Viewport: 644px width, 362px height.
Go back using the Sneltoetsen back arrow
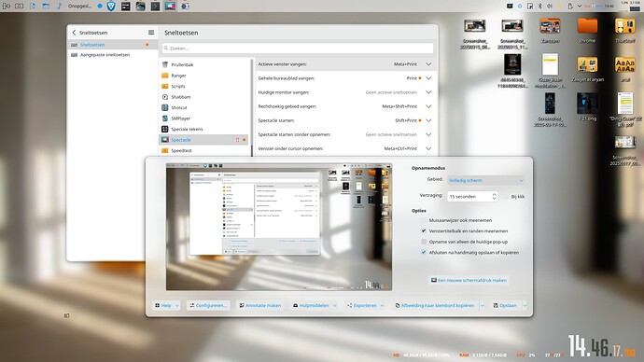coord(74,33)
